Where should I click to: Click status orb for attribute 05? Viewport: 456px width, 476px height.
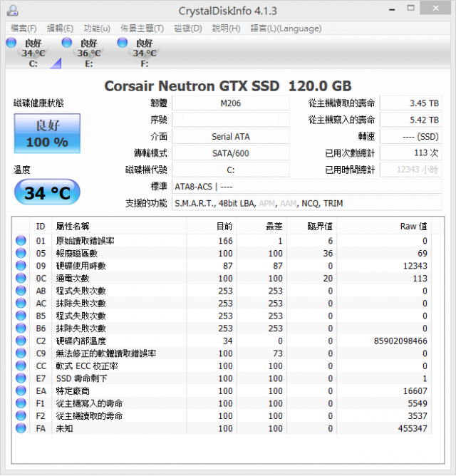tap(21, 253)
